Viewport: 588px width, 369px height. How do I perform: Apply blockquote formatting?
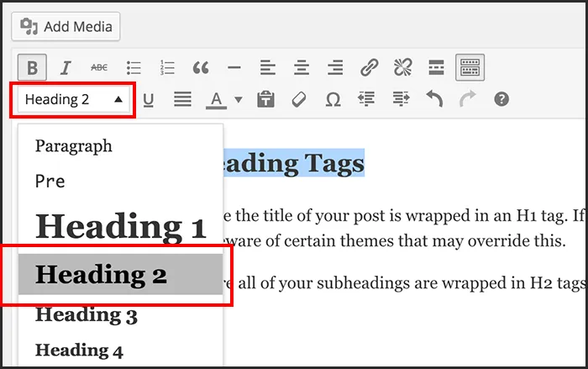click(201, 68)
